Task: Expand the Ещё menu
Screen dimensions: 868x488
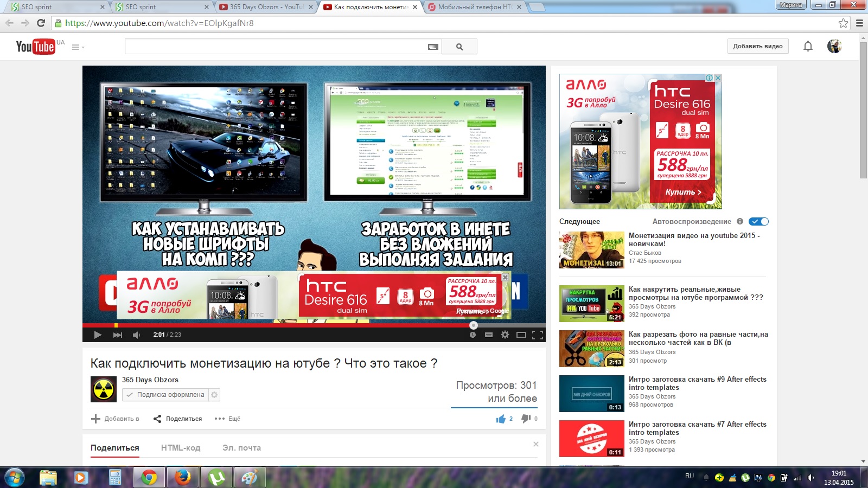Action: pos(227,419)
